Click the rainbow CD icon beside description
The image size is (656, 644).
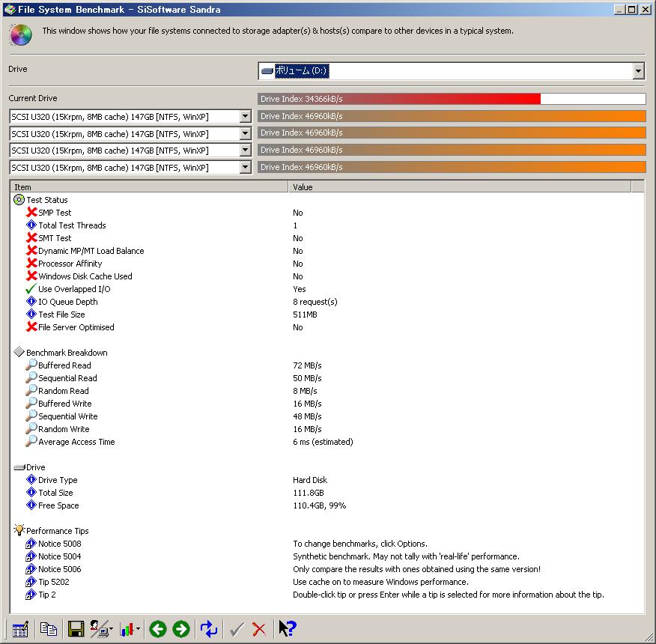point(20,35)
